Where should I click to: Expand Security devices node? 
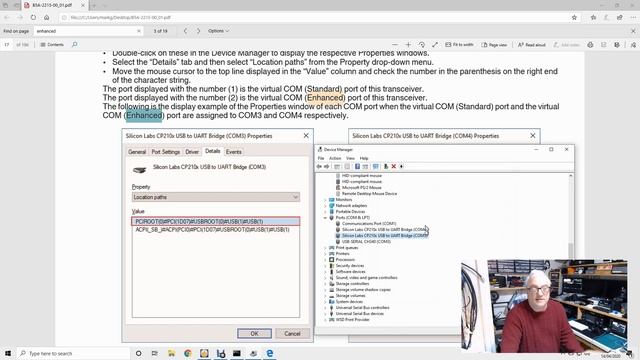[325, 266]
